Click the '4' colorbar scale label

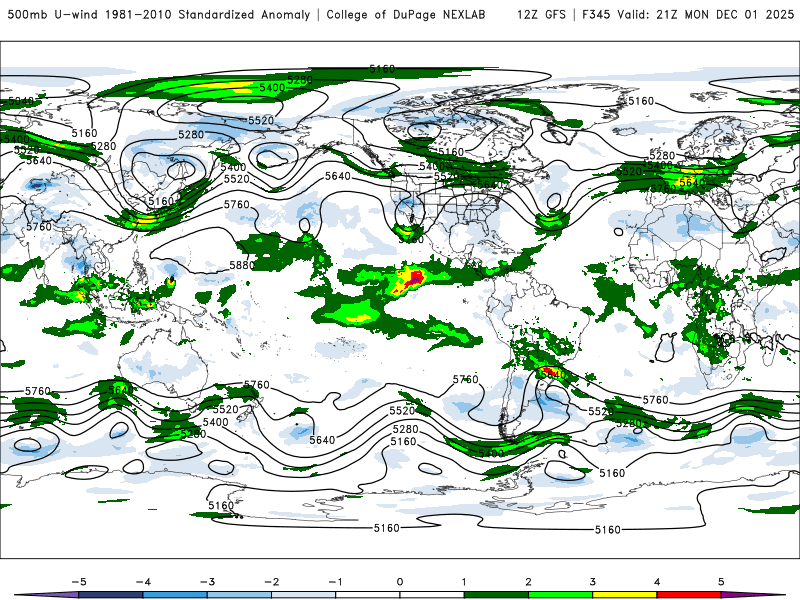click(x=657, y=582)
